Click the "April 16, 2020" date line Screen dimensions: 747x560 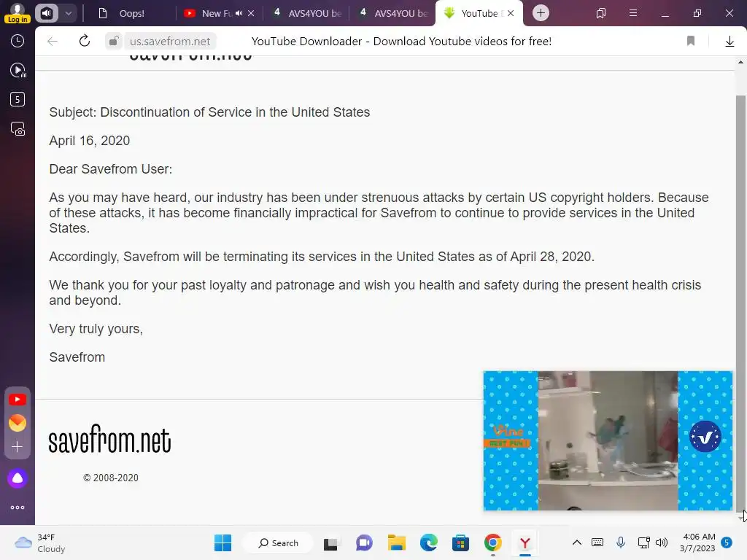point(90,141)
